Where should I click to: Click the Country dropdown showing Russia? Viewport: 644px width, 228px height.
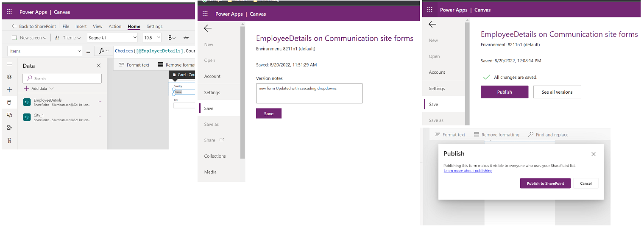point(184,92)
